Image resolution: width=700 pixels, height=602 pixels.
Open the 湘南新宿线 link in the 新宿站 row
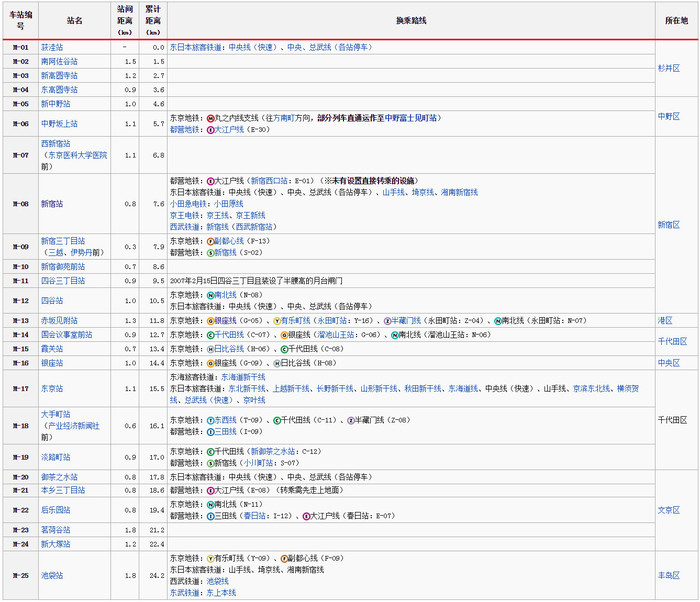click(x=459, y=192)
